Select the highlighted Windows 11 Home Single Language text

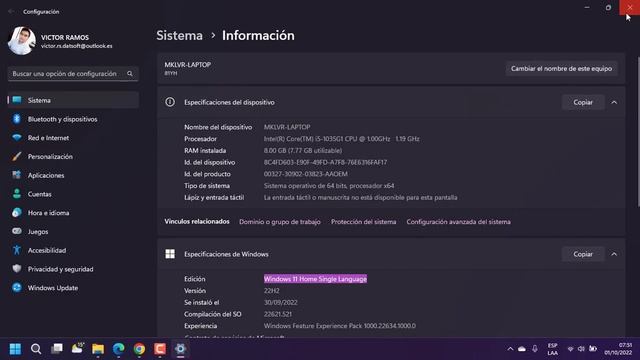[x=315, y=279]
